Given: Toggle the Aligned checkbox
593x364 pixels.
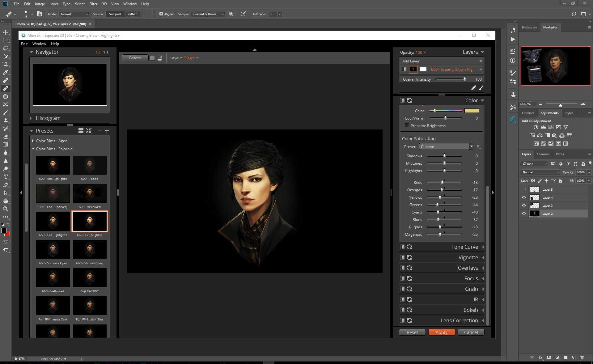Looking at the screenshot, I should point(161,14).
